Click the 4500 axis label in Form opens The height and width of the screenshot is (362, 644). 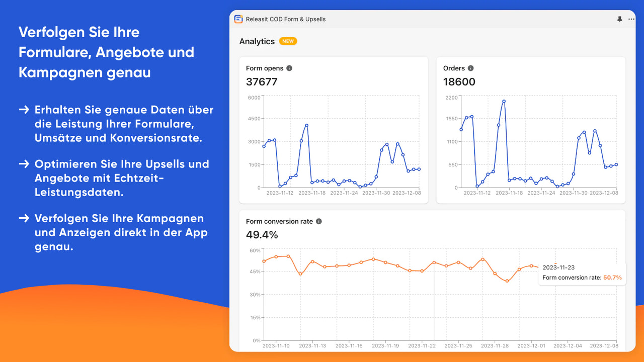pos(255,119)
